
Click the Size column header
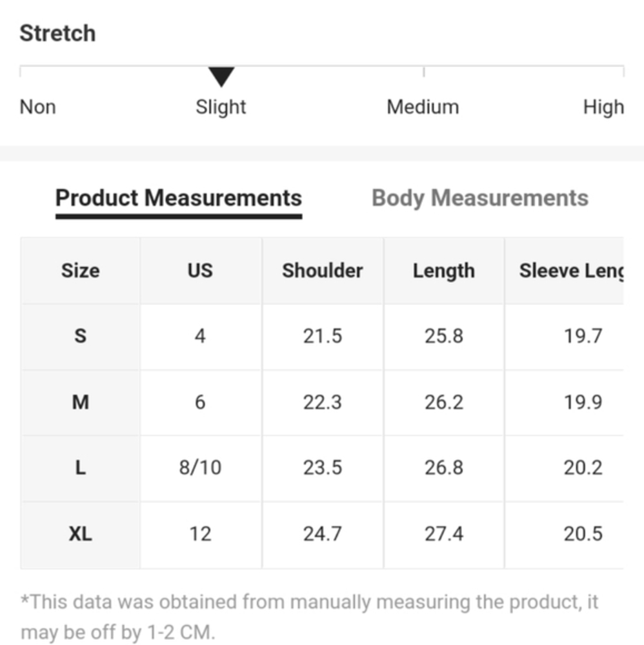[80, 271]
